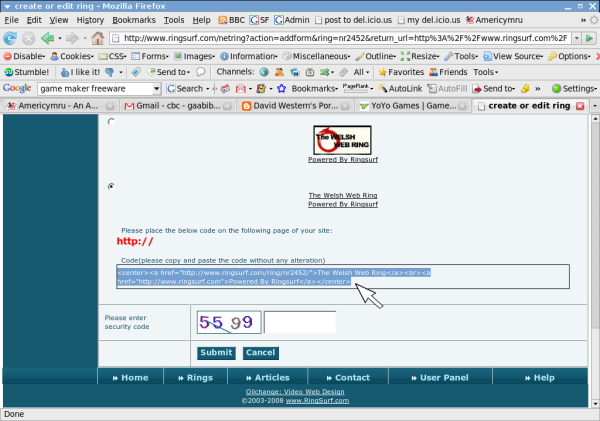This screenshot has height=421, width=600.
Task: Click the Articles nav link
Action: [267, 377]
